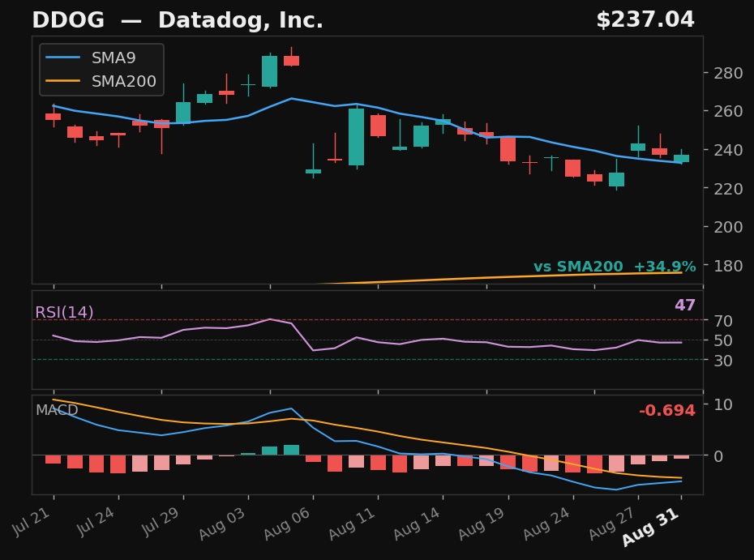
Task: Click the $237.04 current price
Action: 645,20
